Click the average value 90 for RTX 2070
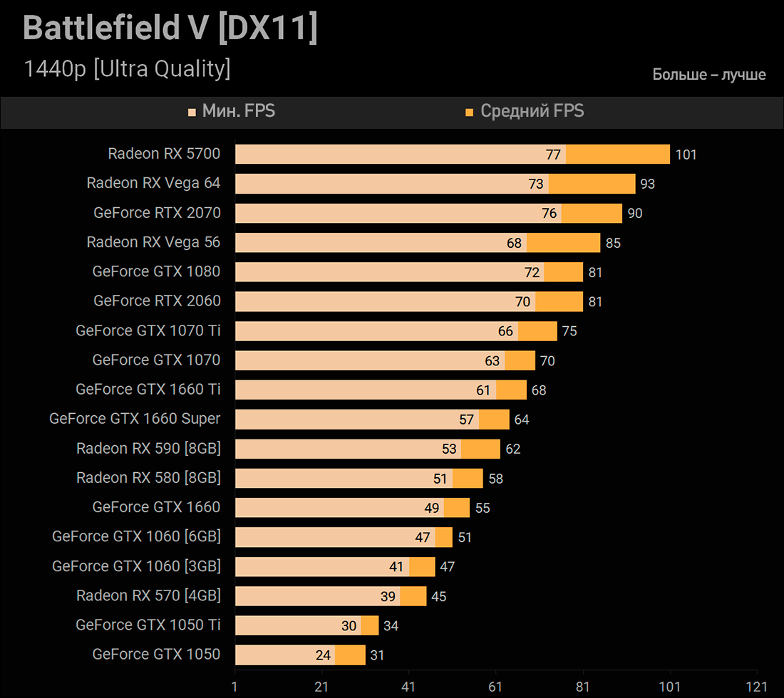The image size is (784, 698). [635, 214]
